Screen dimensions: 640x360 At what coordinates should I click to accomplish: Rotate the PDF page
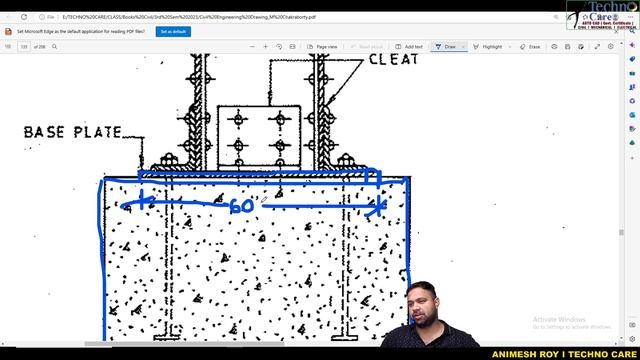[279, 47]
